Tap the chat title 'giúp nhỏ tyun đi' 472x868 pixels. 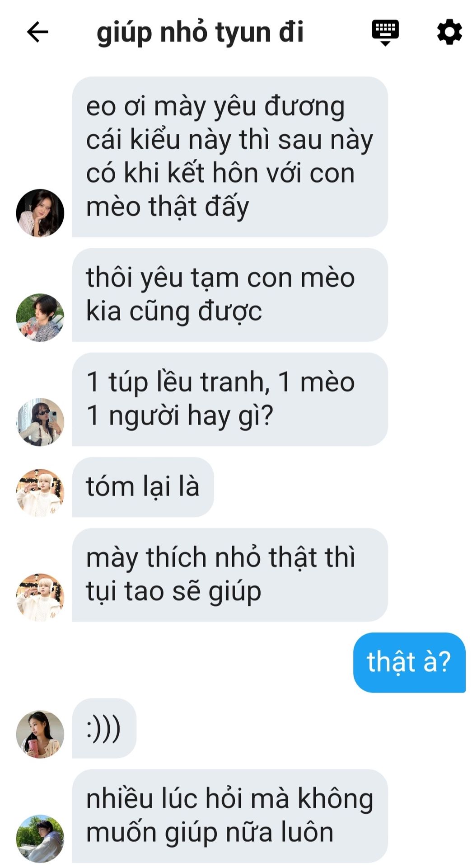(x=200, y=33)
